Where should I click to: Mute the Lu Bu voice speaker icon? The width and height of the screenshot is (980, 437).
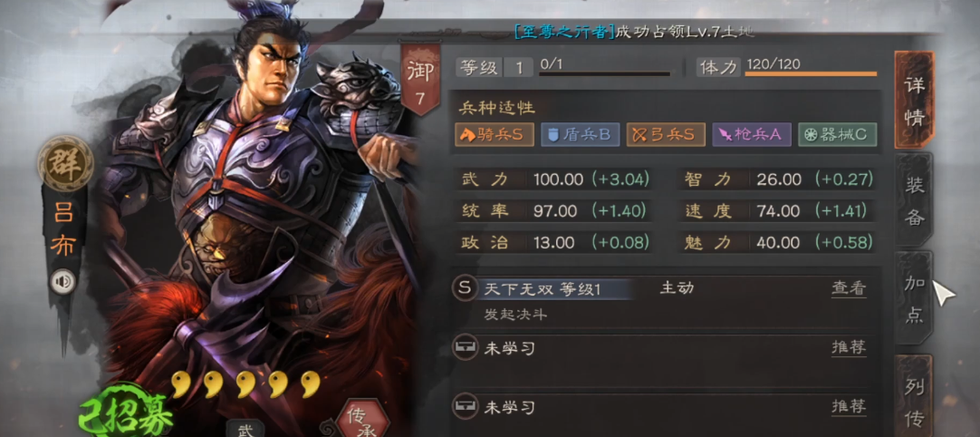click(63, 282)
